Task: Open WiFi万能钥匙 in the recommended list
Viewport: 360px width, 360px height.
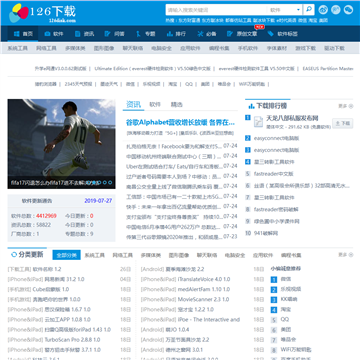Action: pos(296,350)
